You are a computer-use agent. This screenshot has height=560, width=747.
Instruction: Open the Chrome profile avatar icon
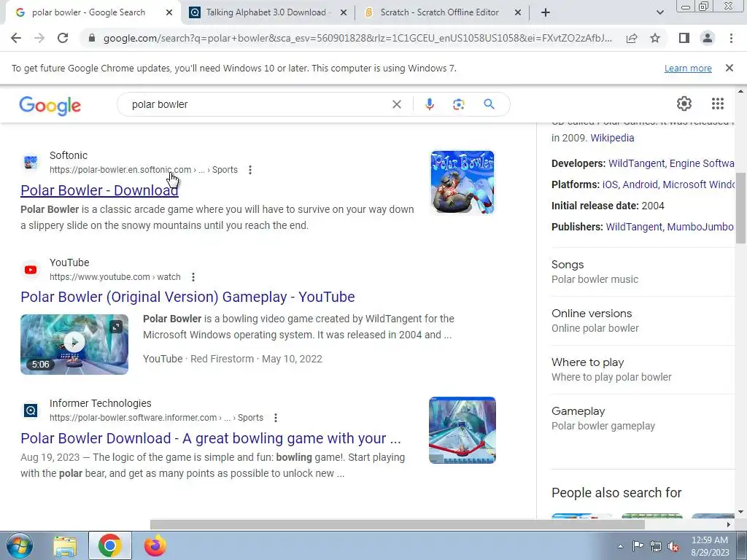[x=708, y=38]
